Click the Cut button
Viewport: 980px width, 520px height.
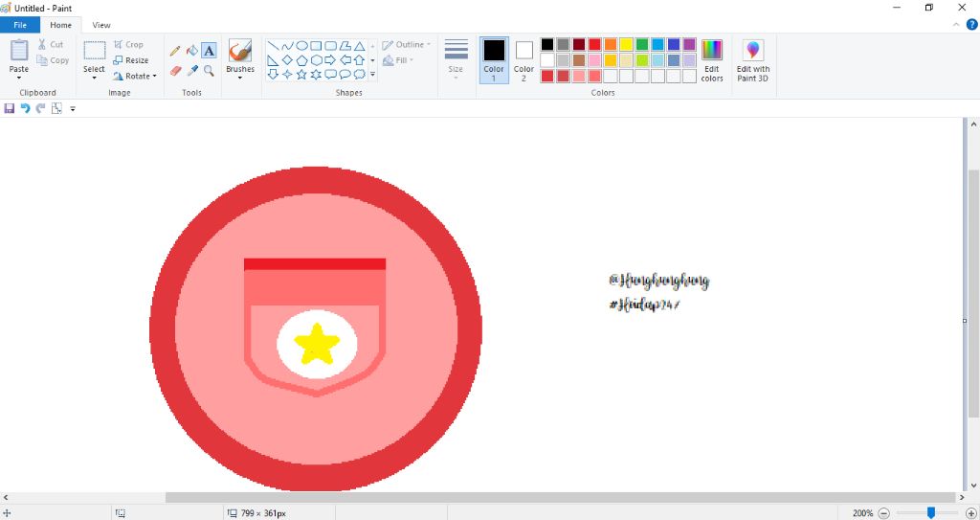tap(50, 44)
